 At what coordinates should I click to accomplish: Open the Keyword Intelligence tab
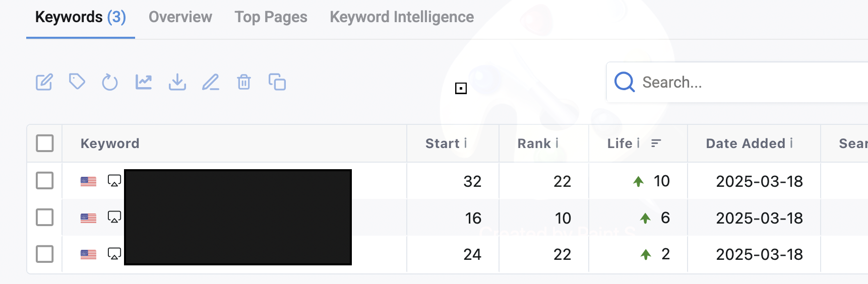pyautogui.click(x=402, y=17)
